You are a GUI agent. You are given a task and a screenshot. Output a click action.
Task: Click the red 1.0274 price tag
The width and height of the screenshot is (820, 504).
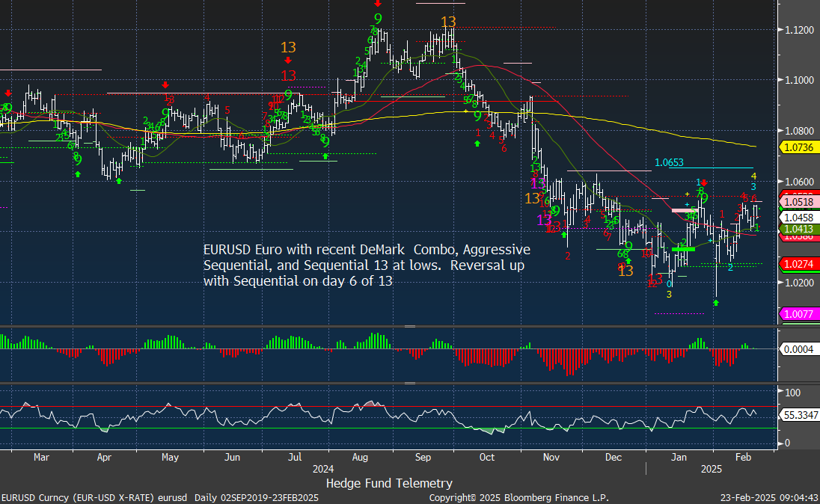tap(798, 264)
